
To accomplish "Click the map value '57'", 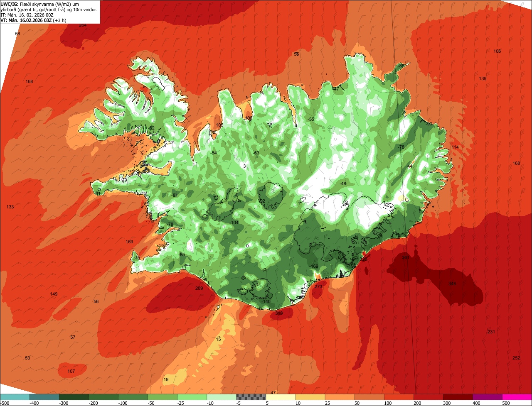I will coord(73,337).
